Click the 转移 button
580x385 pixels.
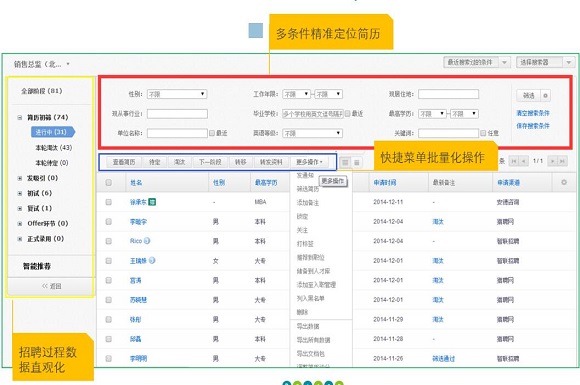(240, 162)
